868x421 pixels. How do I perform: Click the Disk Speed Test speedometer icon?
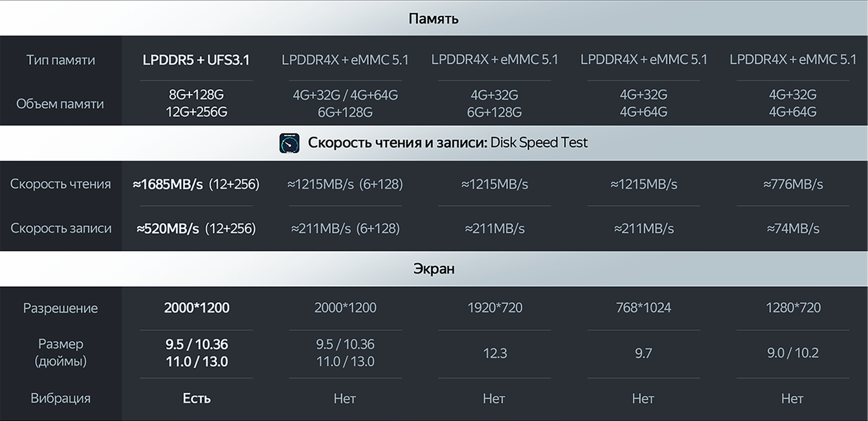tap(289, 143)
